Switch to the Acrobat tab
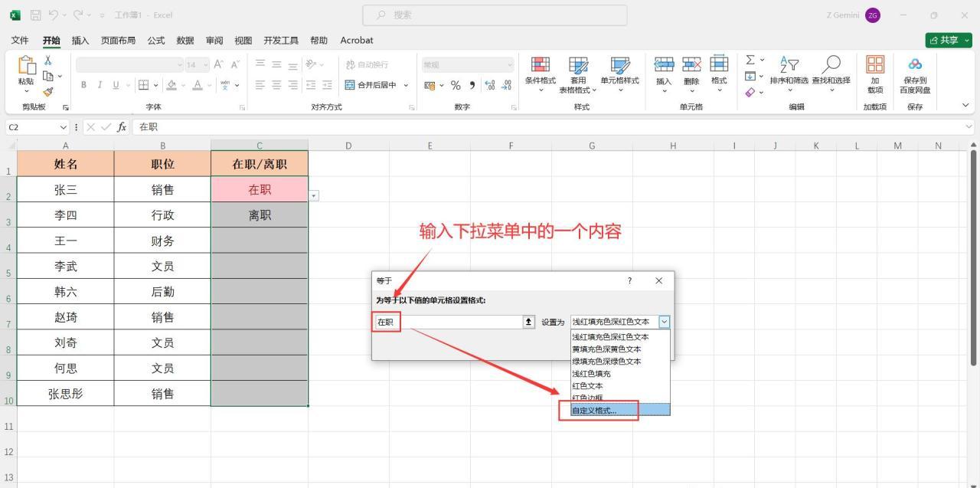The width and height of the screenshot is (980, 488). click(357, 41)
